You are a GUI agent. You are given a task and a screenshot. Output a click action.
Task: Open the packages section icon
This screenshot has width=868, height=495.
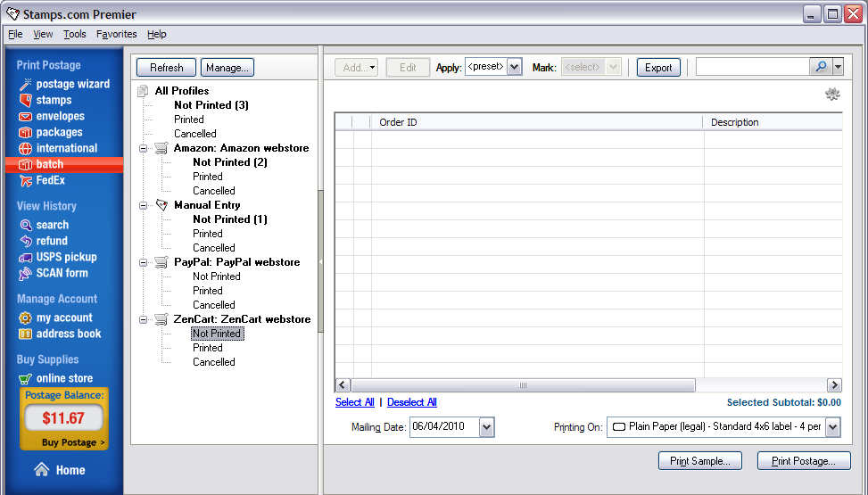click(26, 132)
